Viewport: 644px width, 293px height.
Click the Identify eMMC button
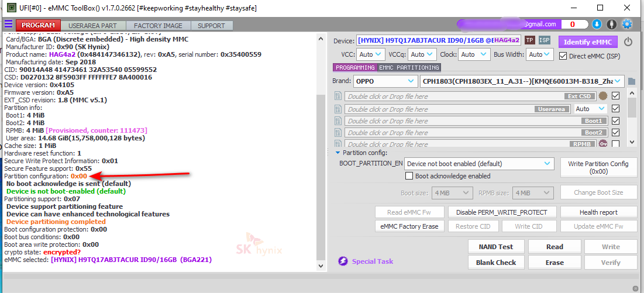pyautogui.click(x=588, y=42)
